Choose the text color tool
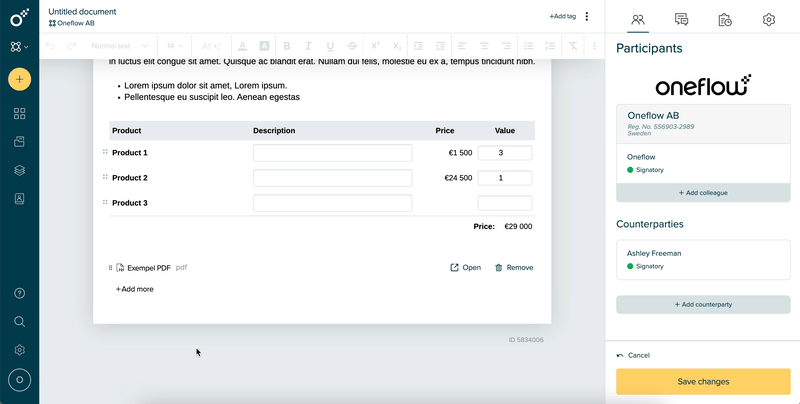Image resolution: width=800 pixels, height=404 pixels. [242, 46]
